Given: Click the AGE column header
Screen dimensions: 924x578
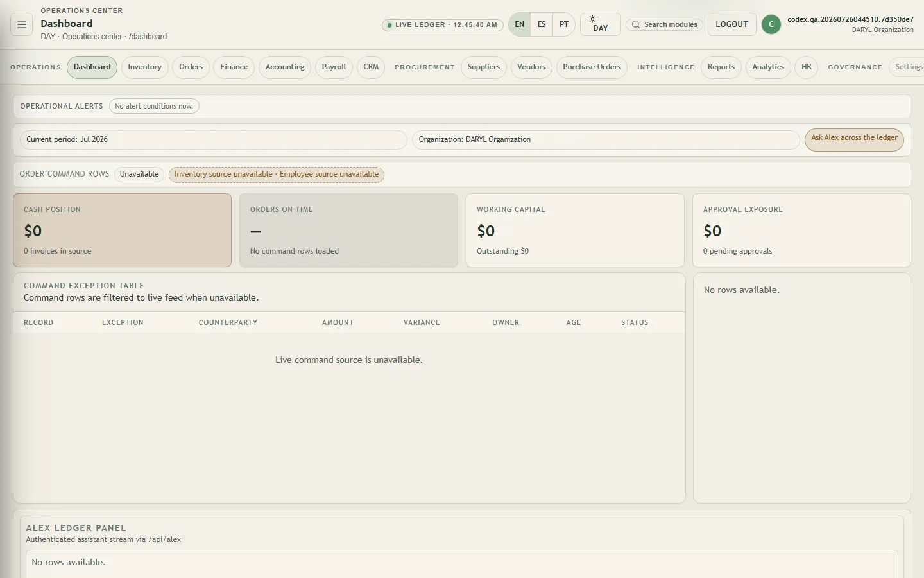Looking at the screenshot, I should (574, 322).
